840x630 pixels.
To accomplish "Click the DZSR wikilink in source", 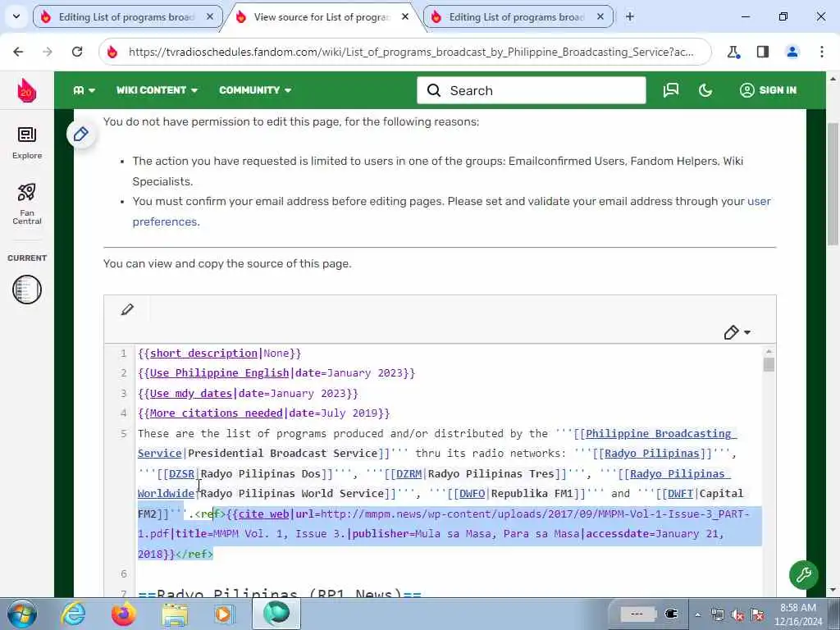I will point(181,473).
